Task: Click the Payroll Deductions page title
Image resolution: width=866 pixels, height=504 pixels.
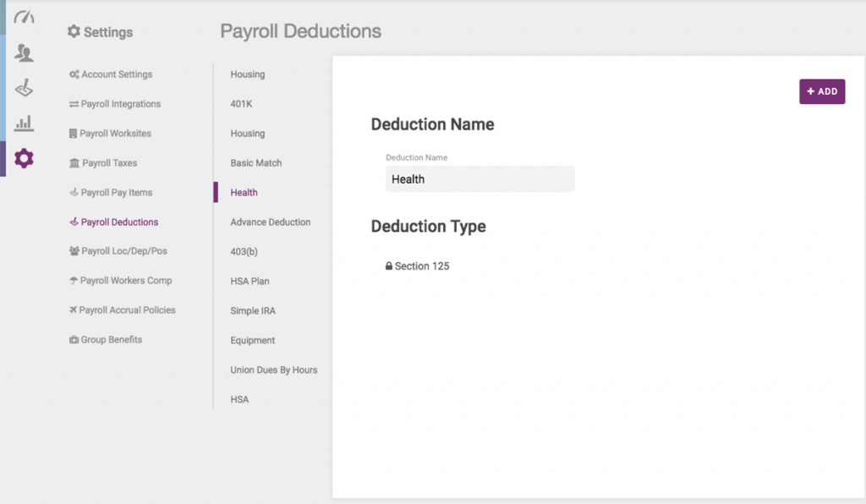Action: [x=301, y=31]
